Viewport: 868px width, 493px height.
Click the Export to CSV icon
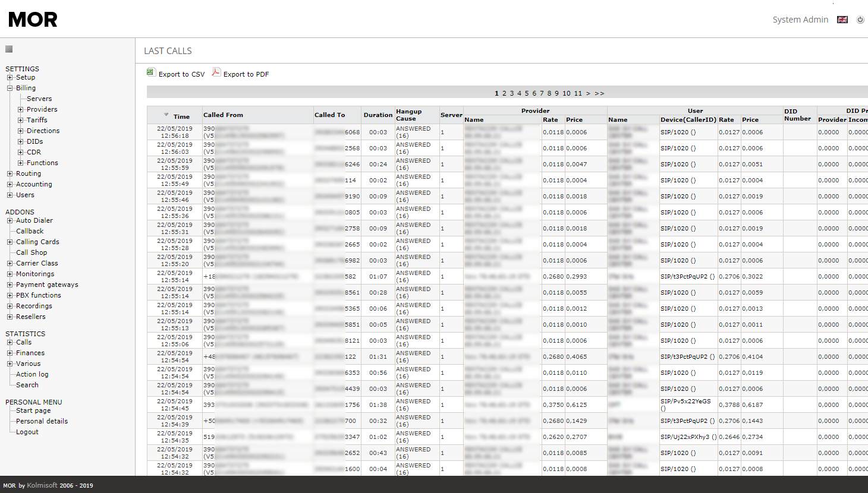(x=150, y=72)
